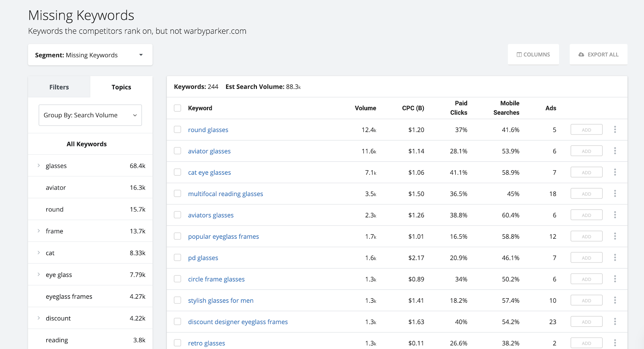The width and height of the screenshot is (644, 349).
Task: Check the cat eye glasses row checkbox
Action: (x=178, y=172)
